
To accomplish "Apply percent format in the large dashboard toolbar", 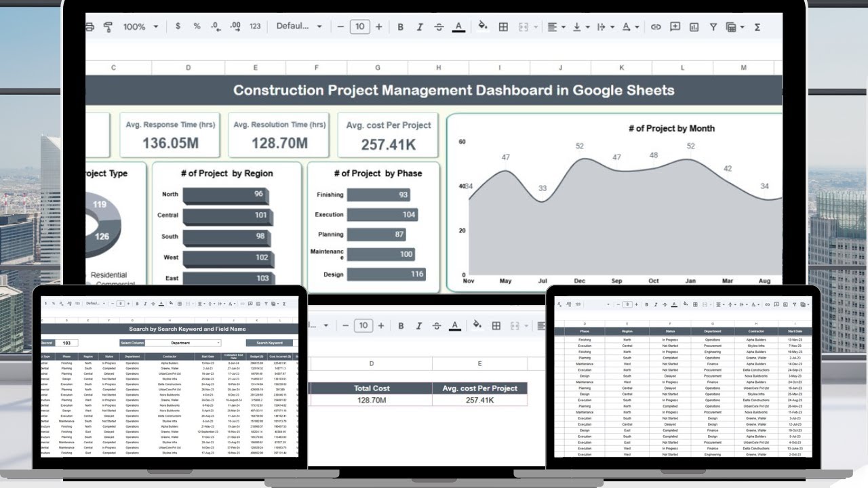I will click(197, 26).
